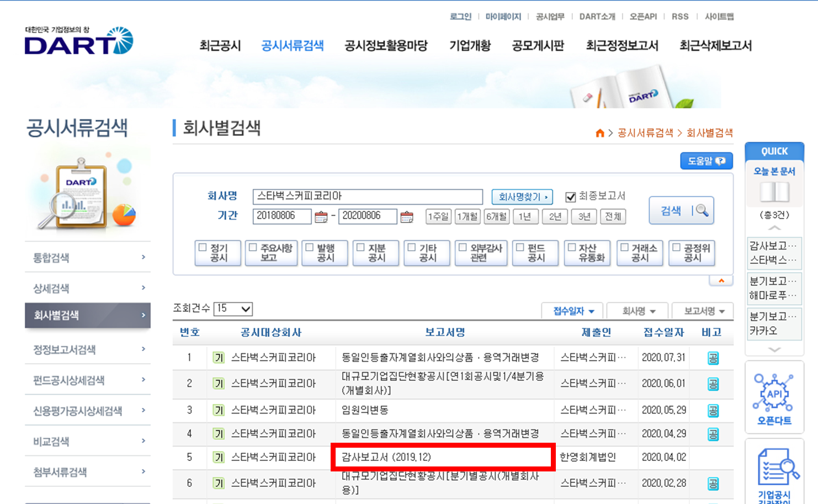The image size is (818, 504).
Task: Expand 상세검색 sidebar item
Action: [x=88, y=288]
